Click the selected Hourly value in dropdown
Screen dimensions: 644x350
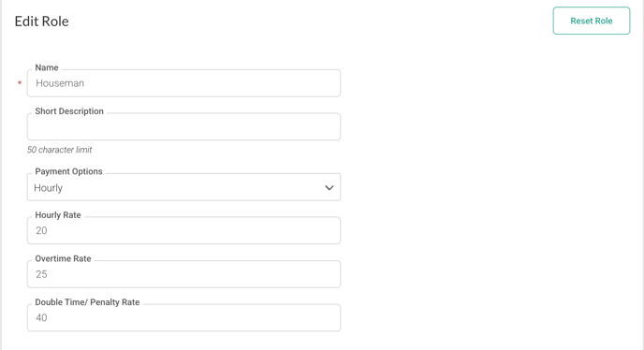click(48, 188)
